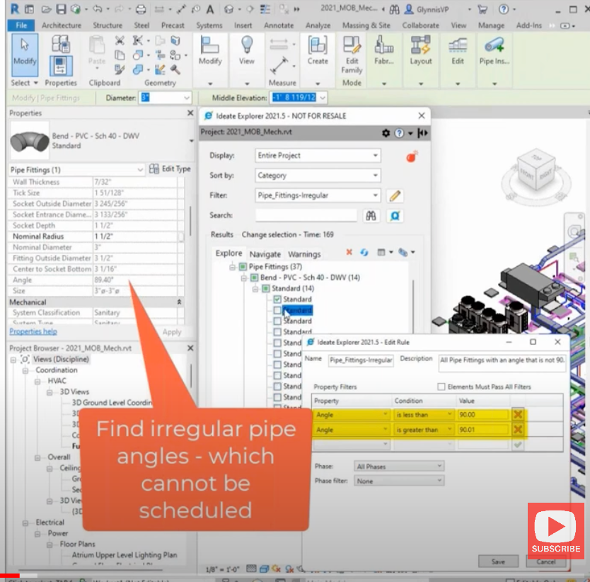
Task: Check the third Standard item checkbox
Action: 277,321
